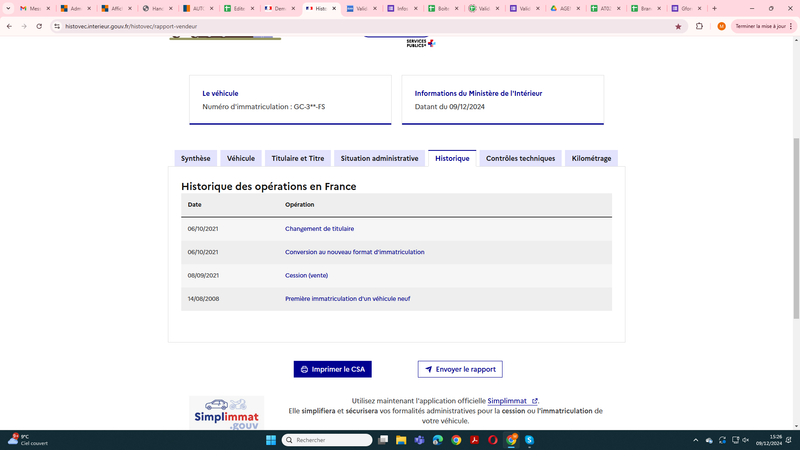Expand the tab search dropdown arrow
Viewport: 800px width, 450px height.
pos(8,9)
